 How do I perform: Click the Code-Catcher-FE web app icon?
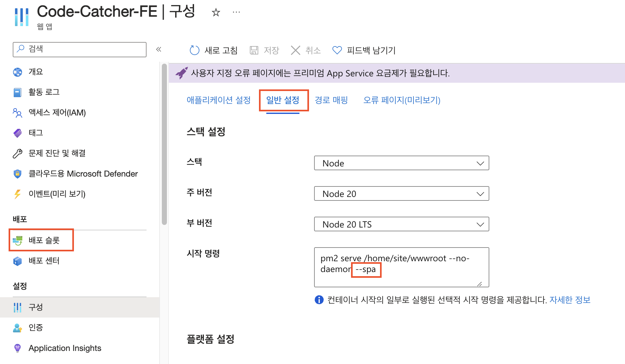click(x=22, y=17)
